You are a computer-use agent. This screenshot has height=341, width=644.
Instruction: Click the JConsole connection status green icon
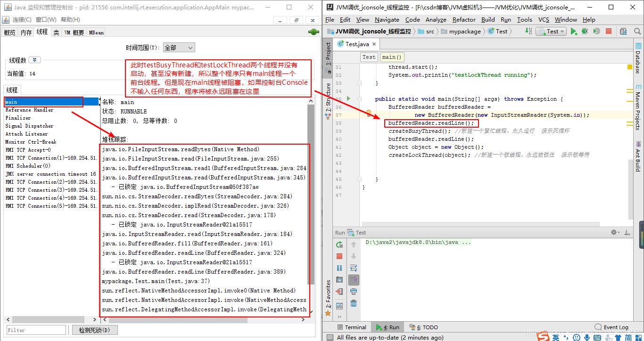click(x=314, y=32)
